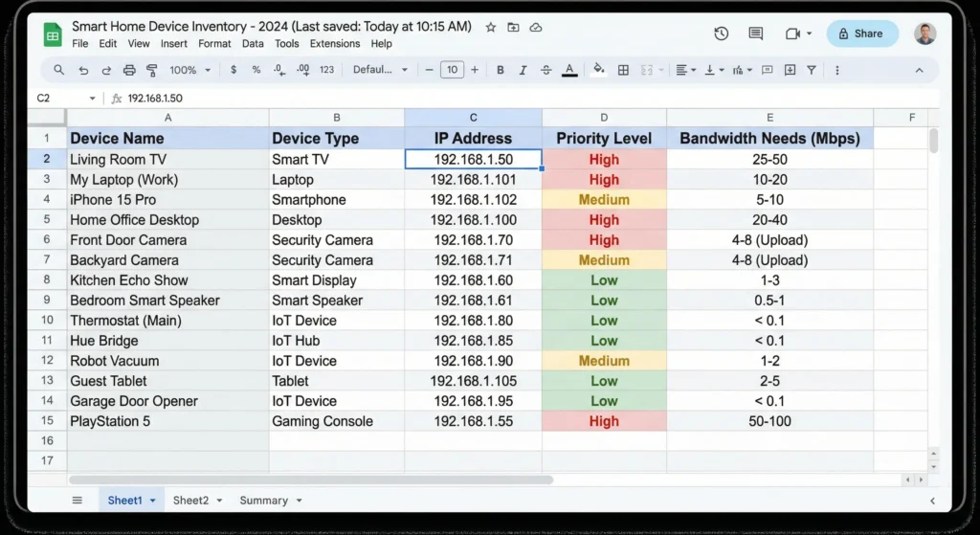This screenshot has height=535, width=980.
Task: Activate the paint format tool
Action: point(151,70)
